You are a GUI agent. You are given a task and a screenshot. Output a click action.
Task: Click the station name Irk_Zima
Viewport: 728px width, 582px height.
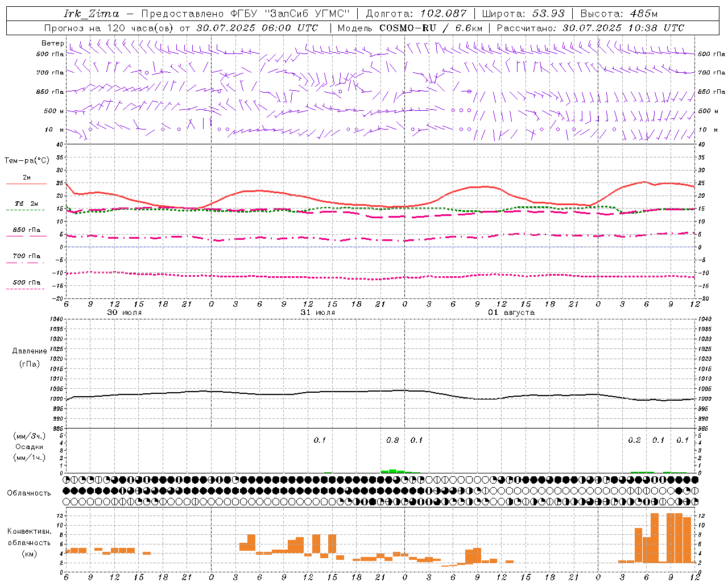(x=92, y=14)
